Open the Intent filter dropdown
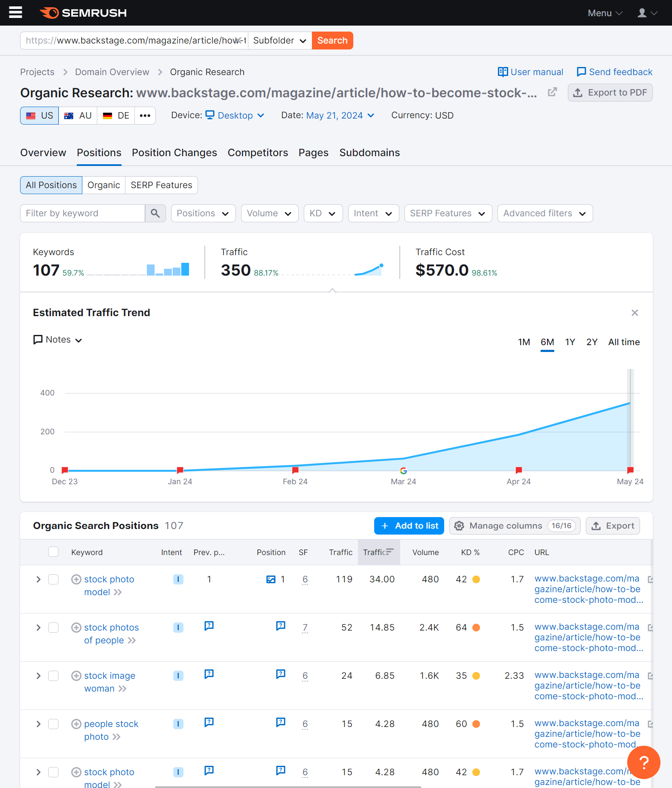The width and height of the screenshot is (672, 788). click(x=373, y=213)
